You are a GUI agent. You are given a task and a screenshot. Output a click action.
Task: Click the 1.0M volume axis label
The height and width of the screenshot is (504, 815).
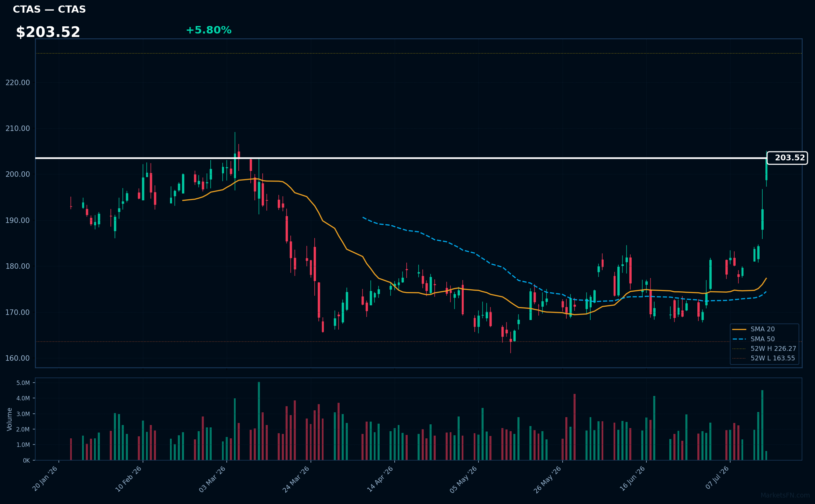(x=23, y=445)
